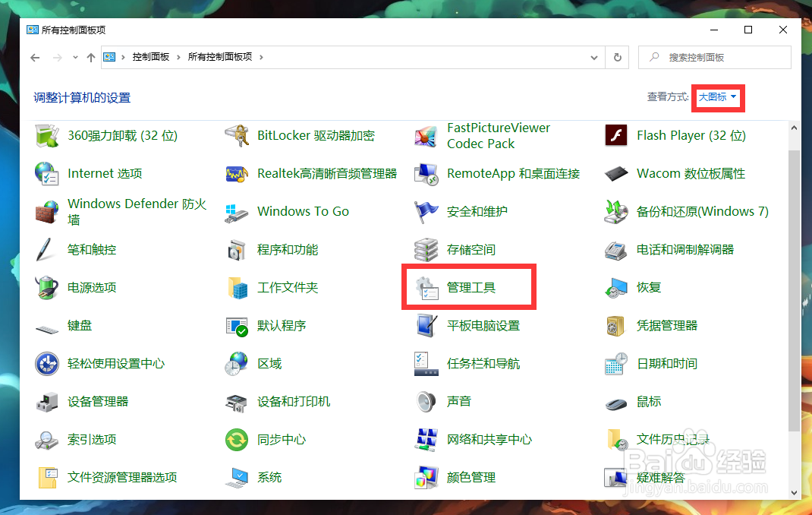
Task: Open 区域 globe-clock icon
Action: (x=238, y=364)
